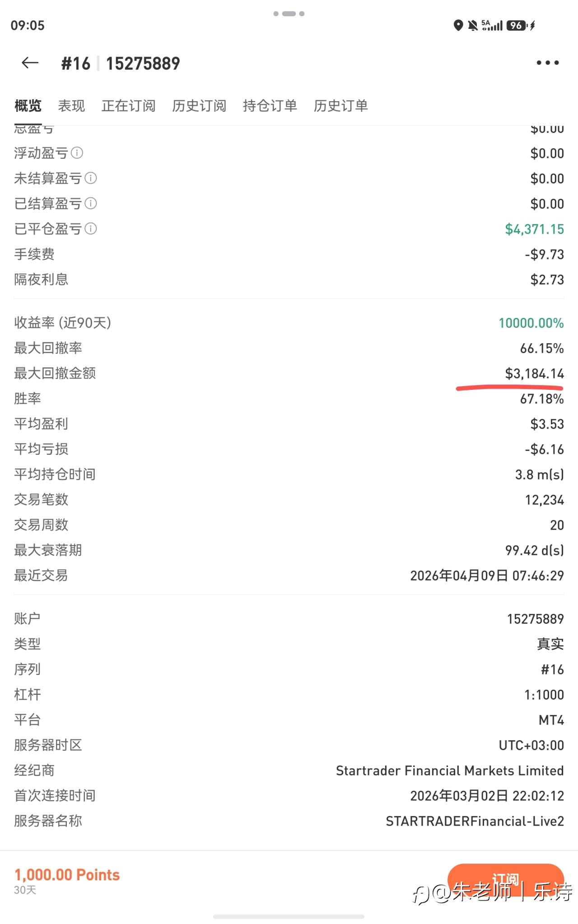Select the 持仓订单 tab
This screenshot has width=578, height=924.
[x=270, y=106]
